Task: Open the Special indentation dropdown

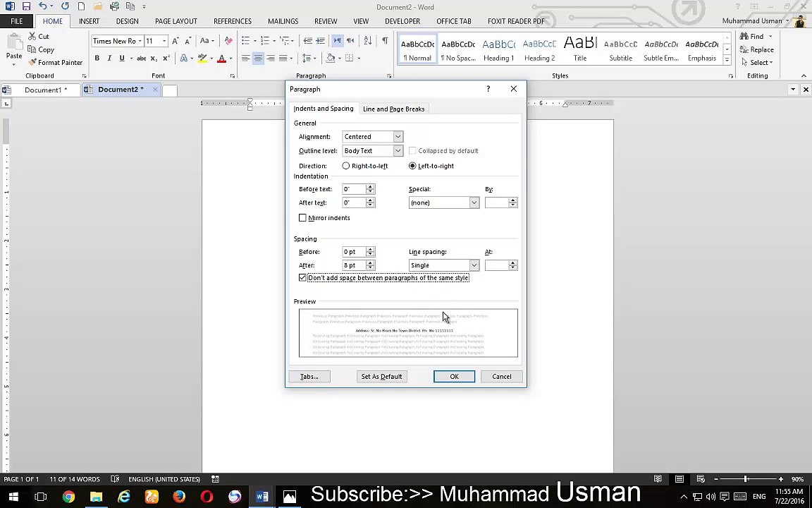Action: pyautogui.click(x=474, y=202)
